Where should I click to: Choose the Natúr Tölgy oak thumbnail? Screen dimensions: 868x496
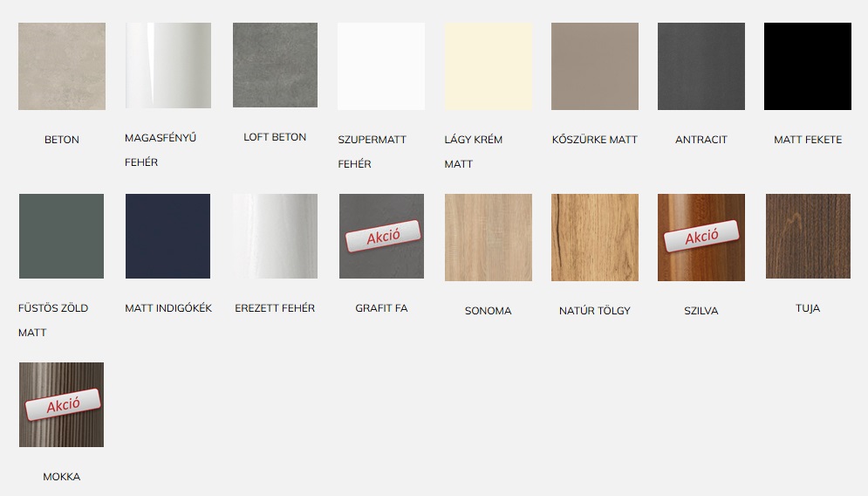click(x=595, y=238)
